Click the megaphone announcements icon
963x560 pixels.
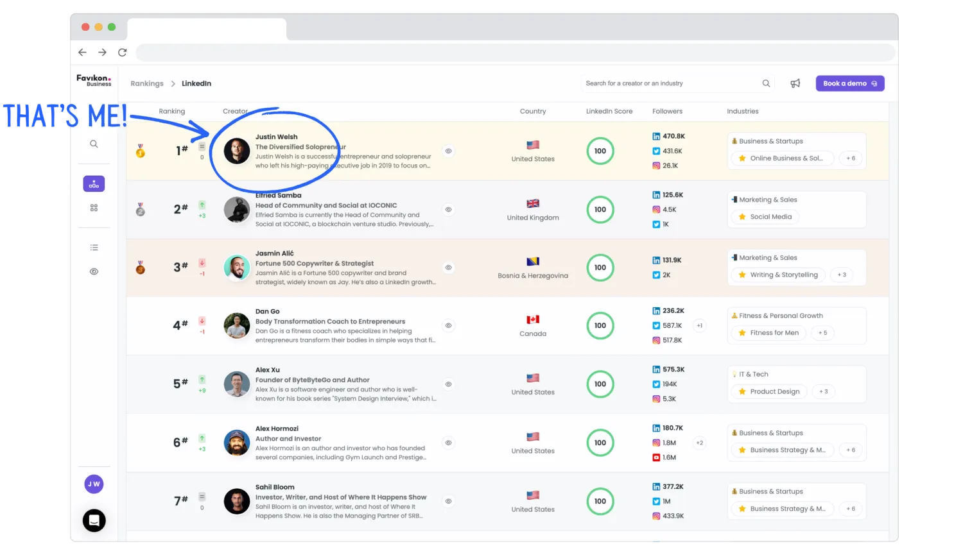(x=795, y=83)
